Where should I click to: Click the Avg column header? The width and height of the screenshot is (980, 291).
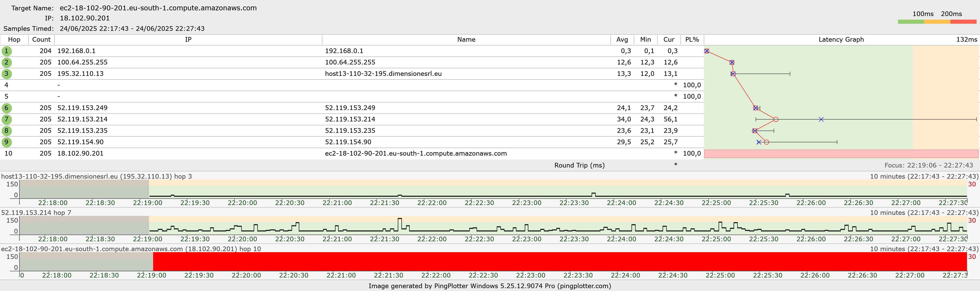(x=622, y=40)
